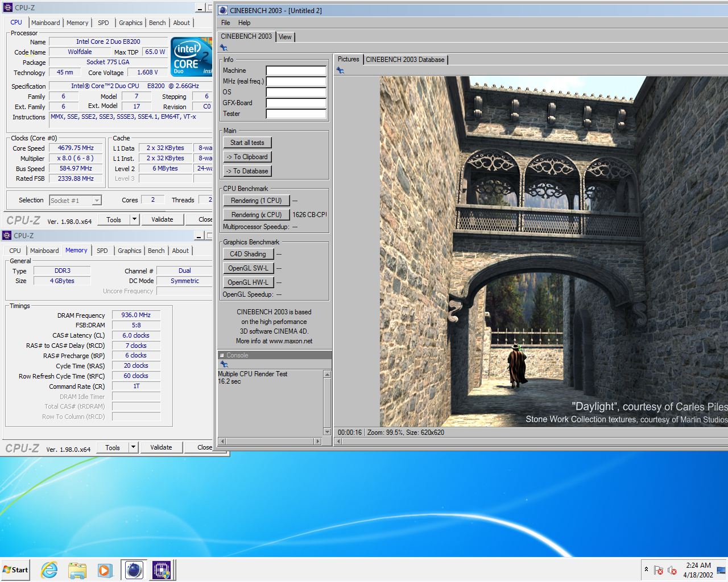Open the Help menu in CINEBENCH
This screenshot has width=728, height=582.
(244, 23)
